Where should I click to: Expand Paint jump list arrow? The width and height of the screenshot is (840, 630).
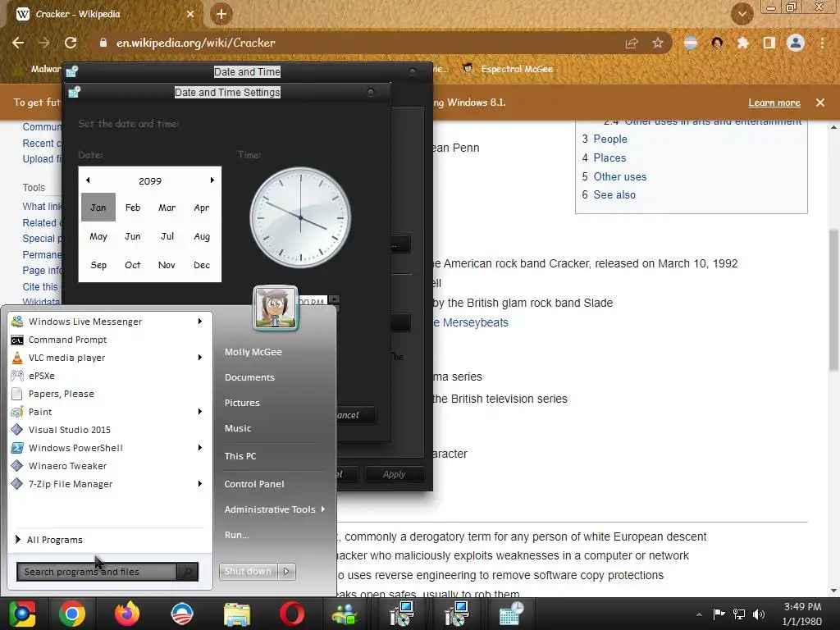[200, 412]
